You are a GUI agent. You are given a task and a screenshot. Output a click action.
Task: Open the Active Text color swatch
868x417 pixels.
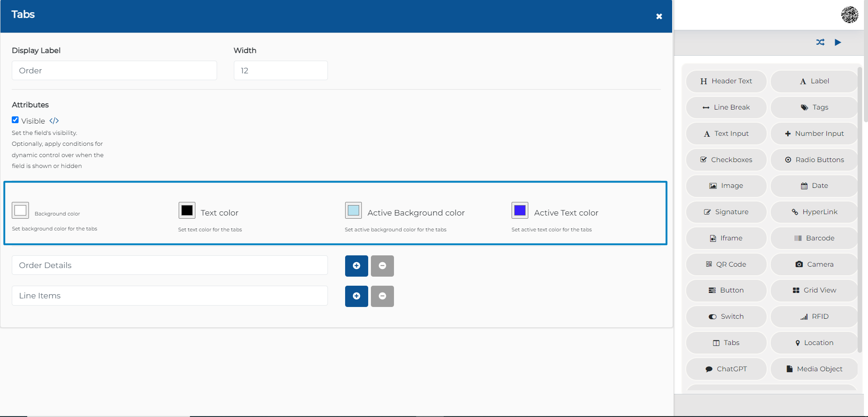tap(520, 210)
